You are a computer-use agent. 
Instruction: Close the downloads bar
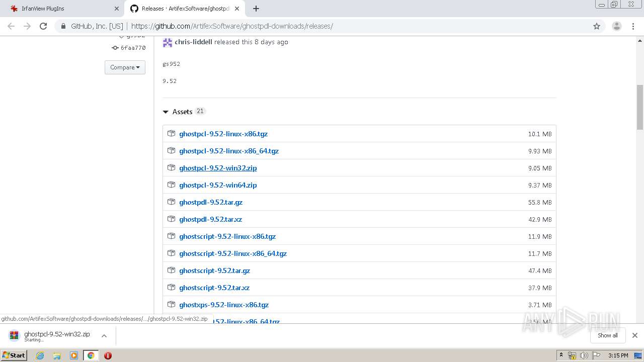pyautogui.click(x=635, y=335)
